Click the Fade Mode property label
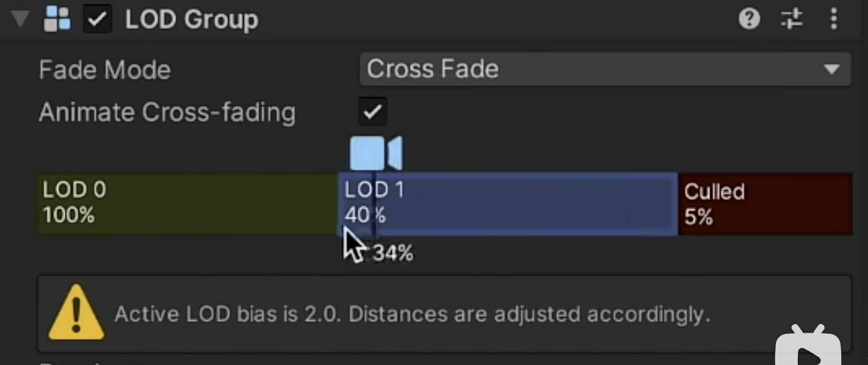This screenshot has height=365, width=868. (104, 70)
